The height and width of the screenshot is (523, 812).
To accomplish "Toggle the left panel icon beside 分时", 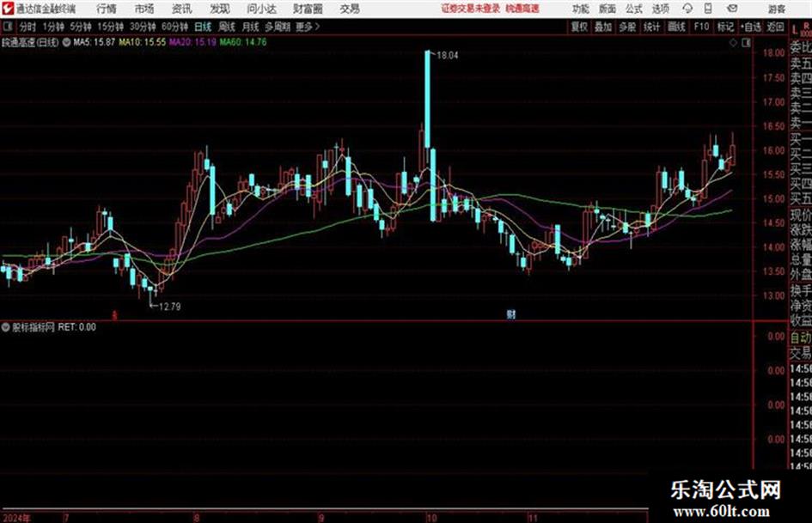I will click(8, 27).
